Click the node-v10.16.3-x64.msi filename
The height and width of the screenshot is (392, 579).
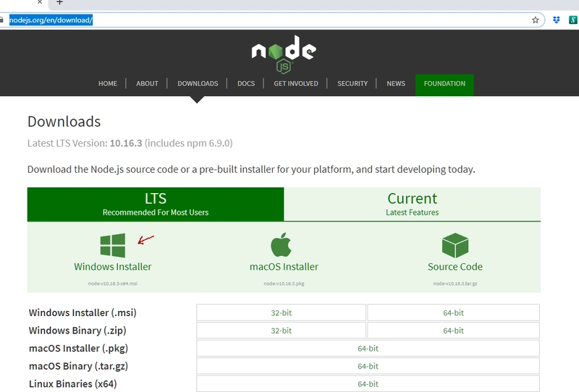tap(113, 284)
